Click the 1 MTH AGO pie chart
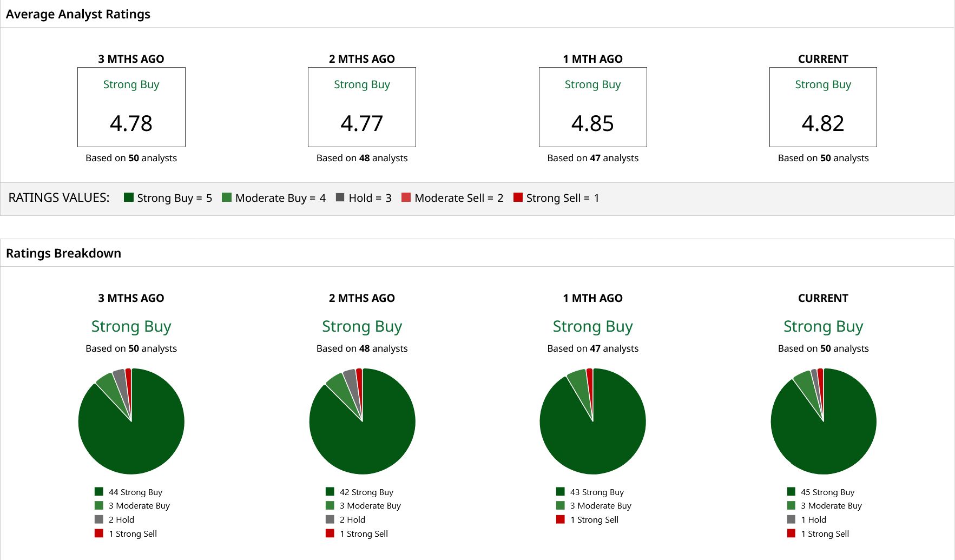 593,421
